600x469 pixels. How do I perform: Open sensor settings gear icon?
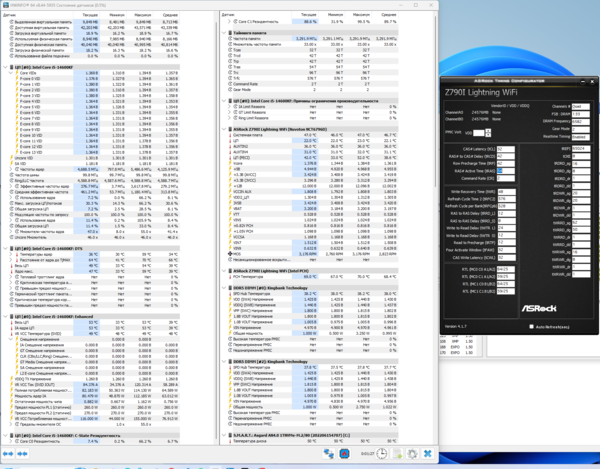(412, 454)
